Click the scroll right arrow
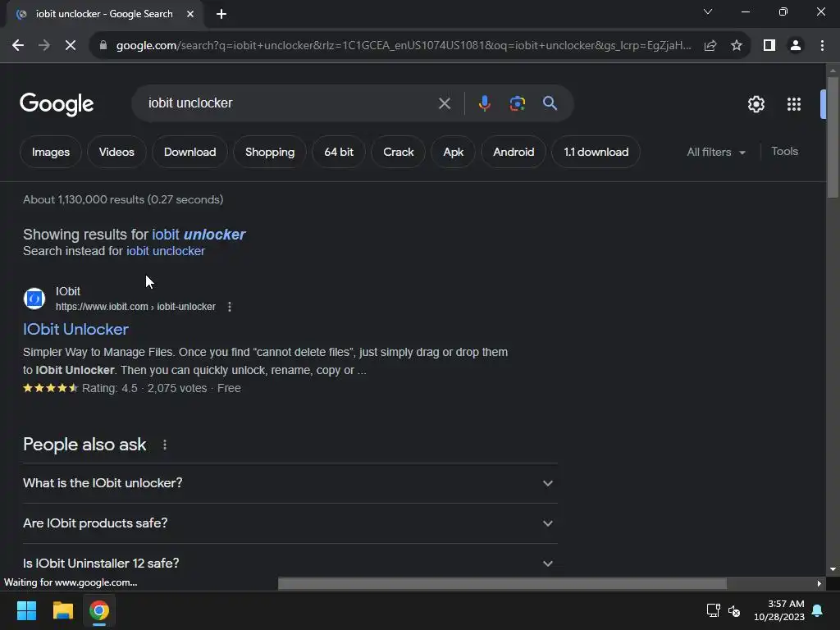The width and height of the screenshot is (840, 630). 819,583
